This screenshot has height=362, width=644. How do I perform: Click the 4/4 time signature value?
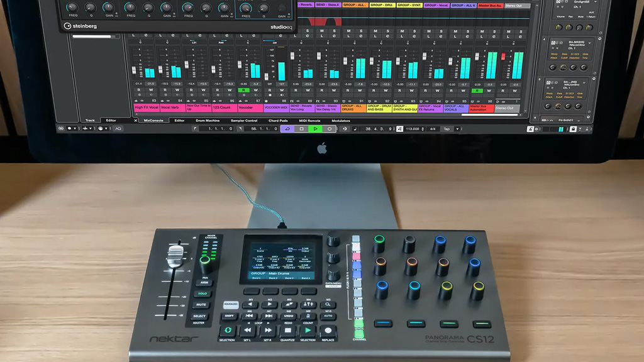(433, 129)
